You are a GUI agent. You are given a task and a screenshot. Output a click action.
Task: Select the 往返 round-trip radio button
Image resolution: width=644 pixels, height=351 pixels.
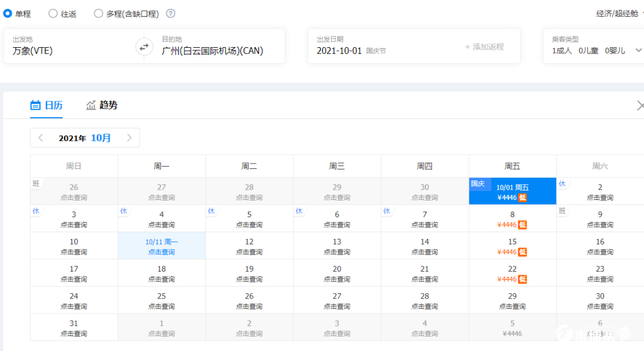pyautogui.click(x=53, y=14)
